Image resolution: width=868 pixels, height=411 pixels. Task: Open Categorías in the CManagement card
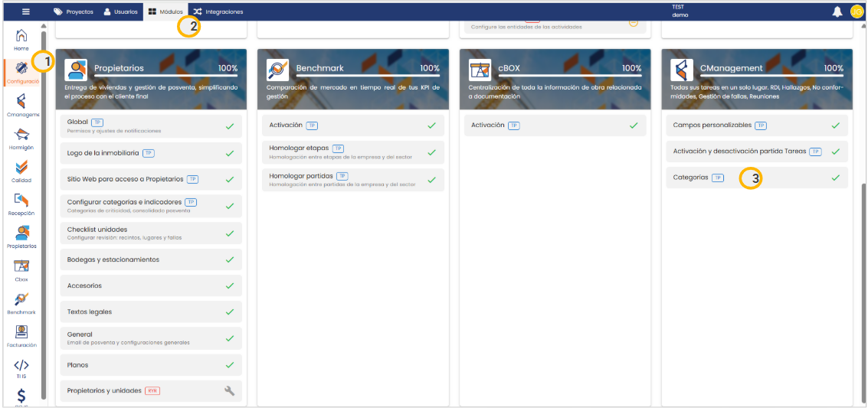point(690,178)
